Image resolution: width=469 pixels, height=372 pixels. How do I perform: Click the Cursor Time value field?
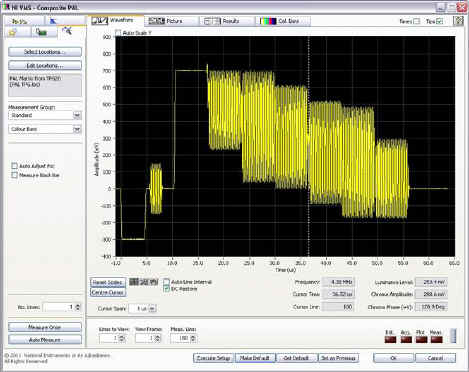[338, 294]
